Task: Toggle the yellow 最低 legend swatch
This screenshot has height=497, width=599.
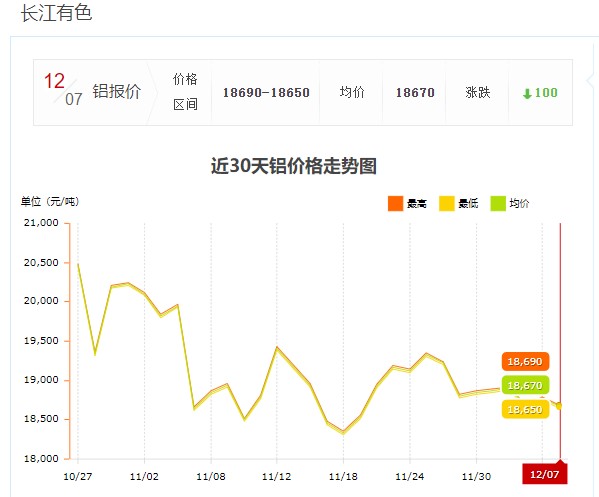Action: [x=447, y=203]
